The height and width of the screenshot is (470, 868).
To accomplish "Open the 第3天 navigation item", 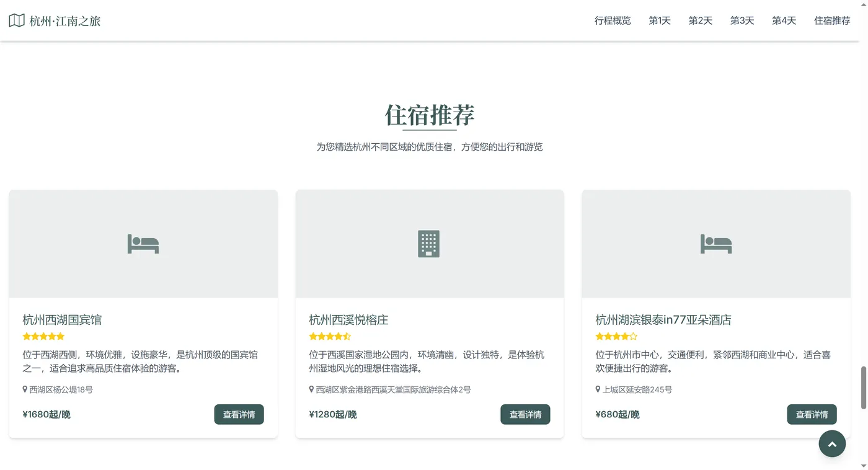I will [742, 20].
